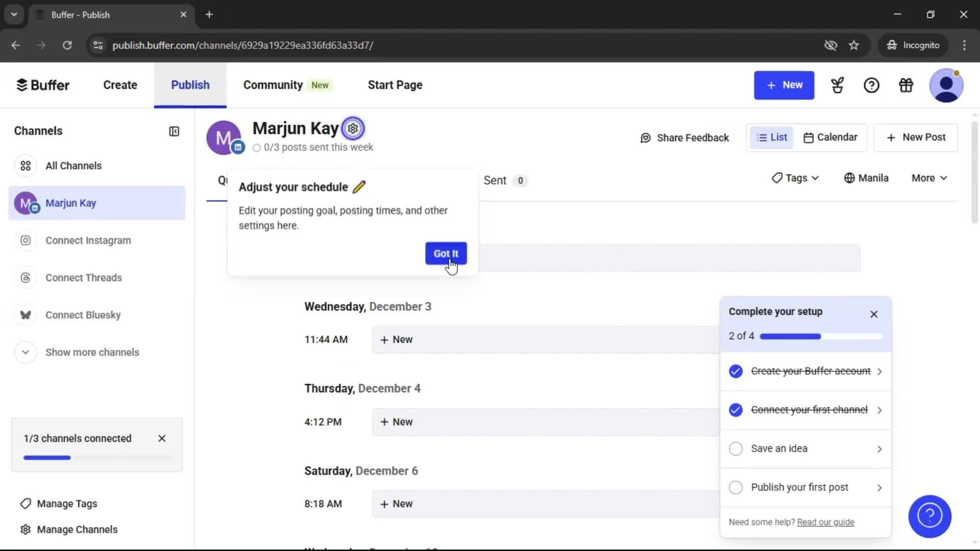Select the All Channels grid icon
Viewport: 980px width, 551px height.
[25, 165]
